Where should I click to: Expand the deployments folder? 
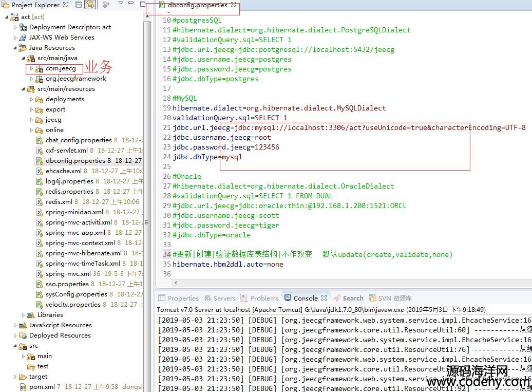point(31,99)
